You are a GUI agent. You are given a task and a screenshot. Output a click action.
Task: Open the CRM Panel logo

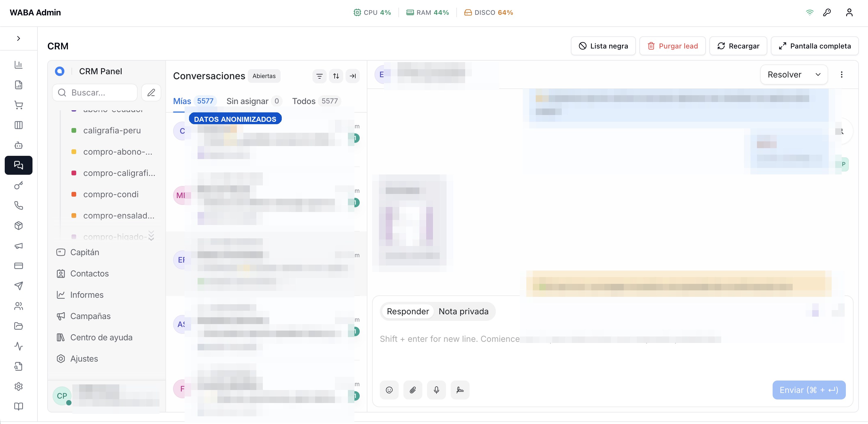coord(60,71)
